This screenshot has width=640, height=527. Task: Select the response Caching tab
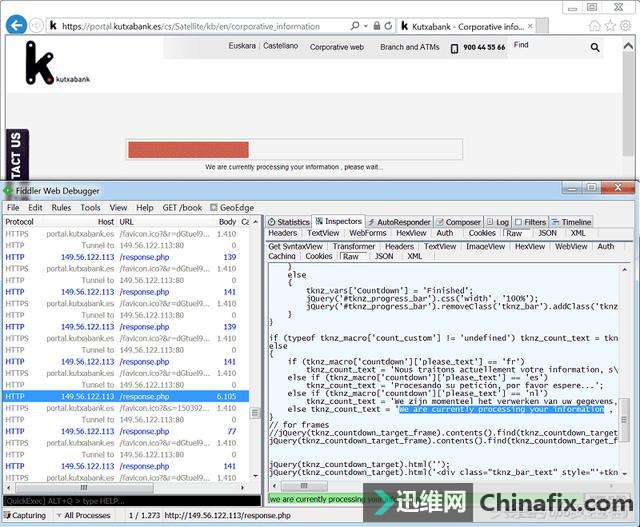(x=282, y=256)
